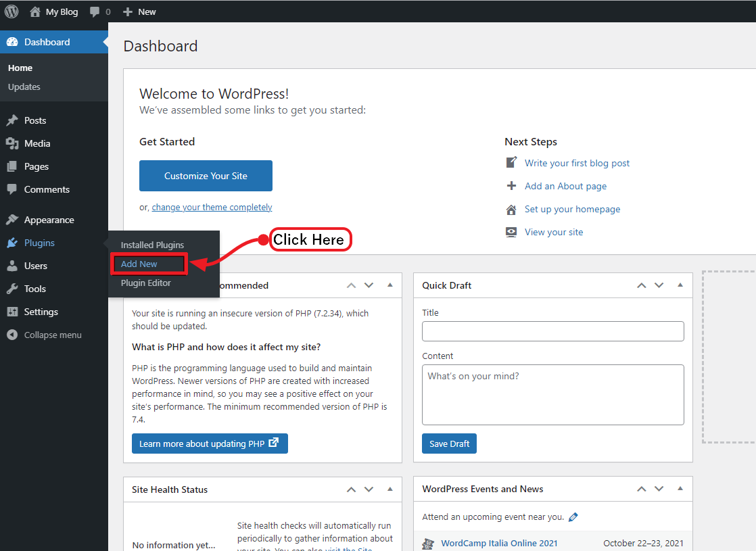Click New in the admin bar

click(147, 12)
